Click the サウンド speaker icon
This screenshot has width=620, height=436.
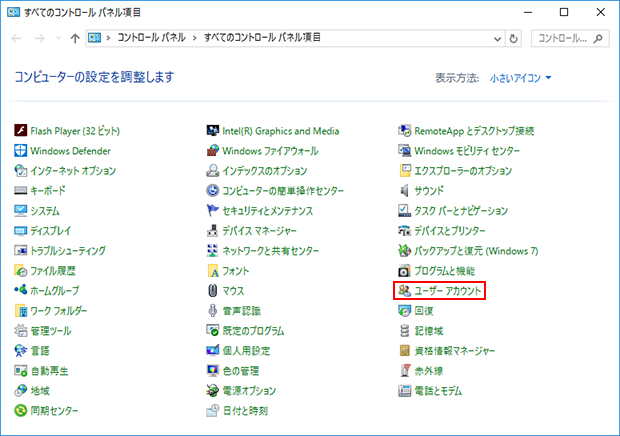pos(404,191)
